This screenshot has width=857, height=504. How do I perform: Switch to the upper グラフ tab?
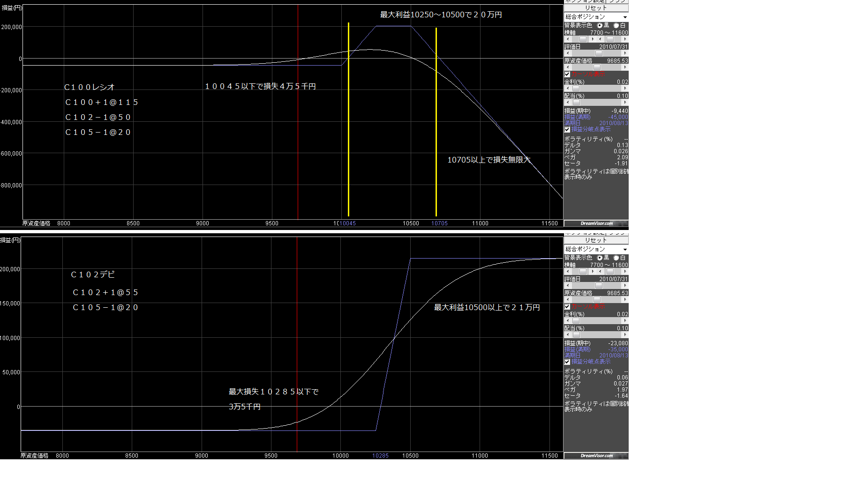tap(617, 1)
